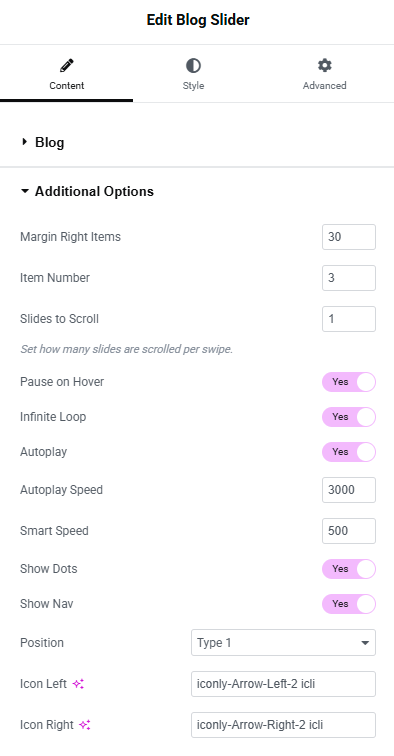Click the gear icon for Advanced
The height and width of the screenshot is (756, 394).
point(325,66)
